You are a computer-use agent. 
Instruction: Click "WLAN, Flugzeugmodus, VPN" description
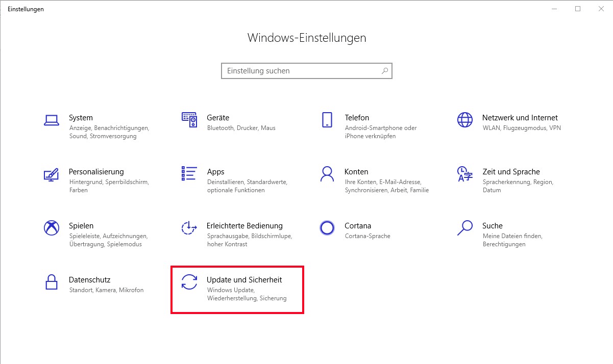coord(522,128)
